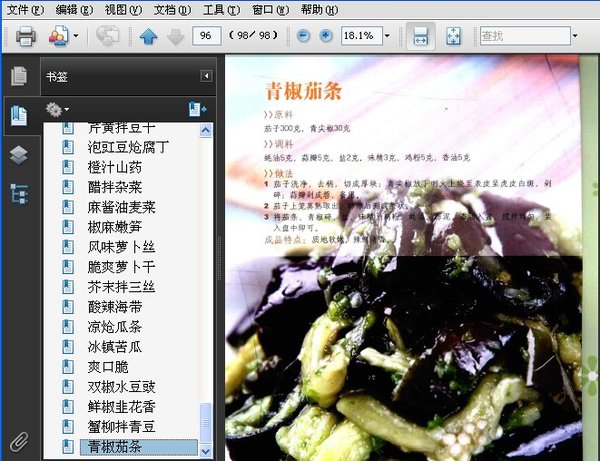Collapse the bookmarks panel with arrow button
The height and width of the screenshot is (461, 600).
click(206, 76)
